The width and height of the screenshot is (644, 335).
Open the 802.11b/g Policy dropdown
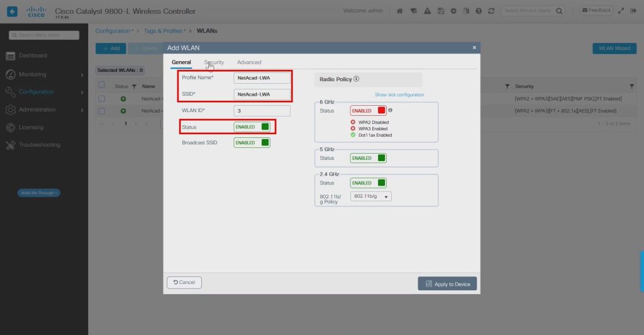click(x=371, y=196)
